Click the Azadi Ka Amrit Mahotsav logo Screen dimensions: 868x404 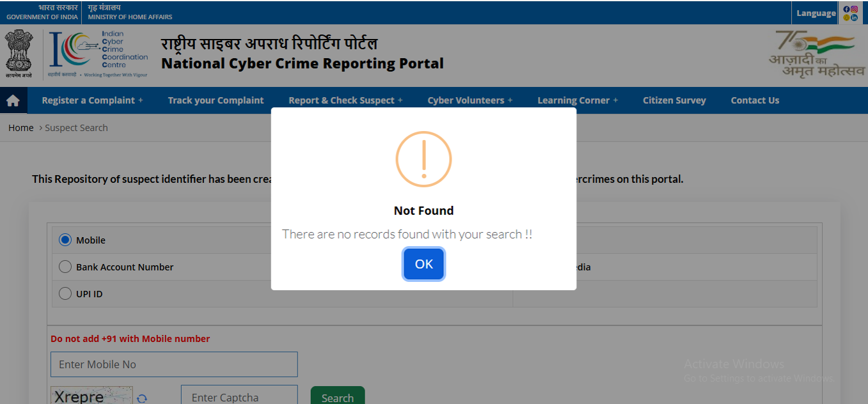pos(816,54)
